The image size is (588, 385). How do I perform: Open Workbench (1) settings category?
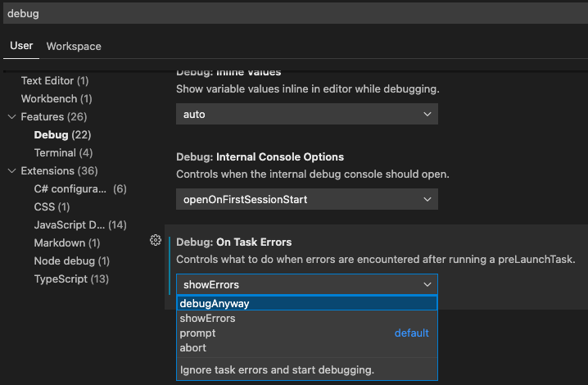pos(57,98)
